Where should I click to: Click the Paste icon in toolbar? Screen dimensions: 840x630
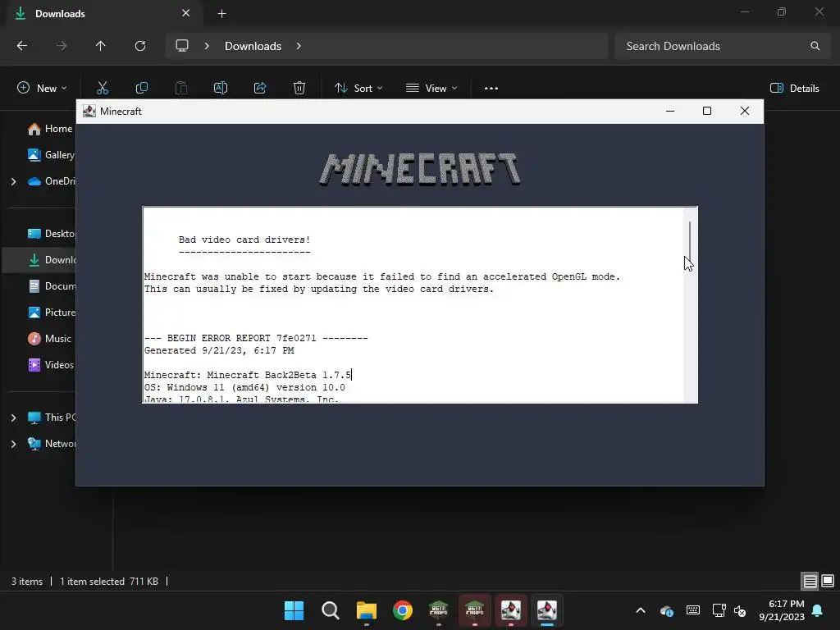(181, 88)
